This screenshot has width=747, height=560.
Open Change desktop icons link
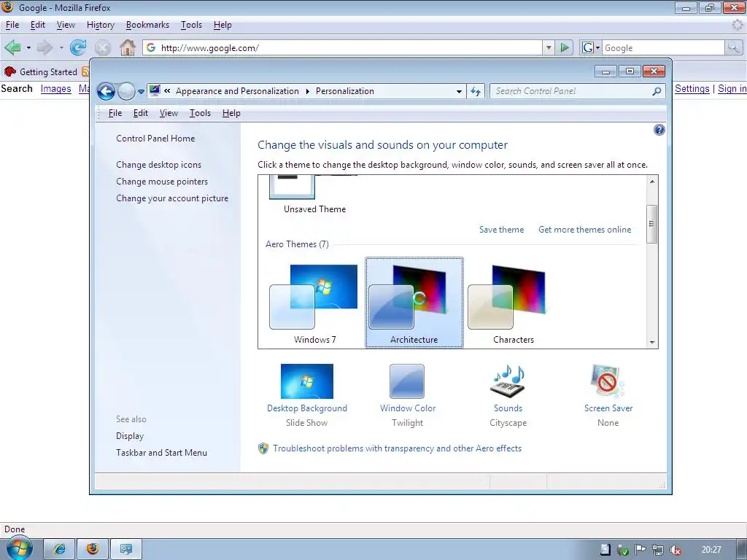click(158, 165)
